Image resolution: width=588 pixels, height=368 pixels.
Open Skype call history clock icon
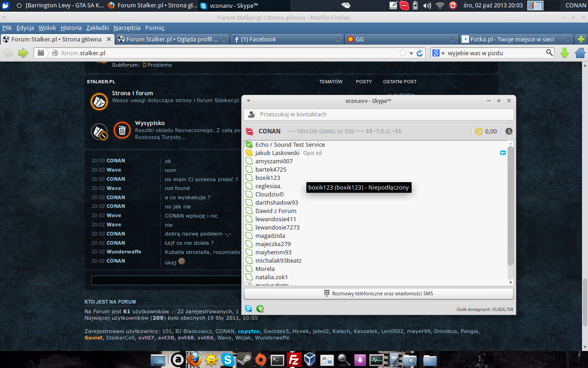coord(509,131)
